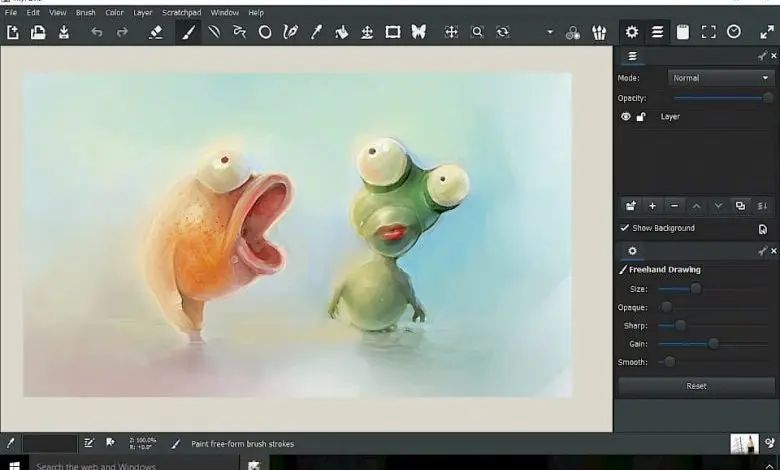
Task: Select the Flood Fill bucket tool
Action: point(341,32)
